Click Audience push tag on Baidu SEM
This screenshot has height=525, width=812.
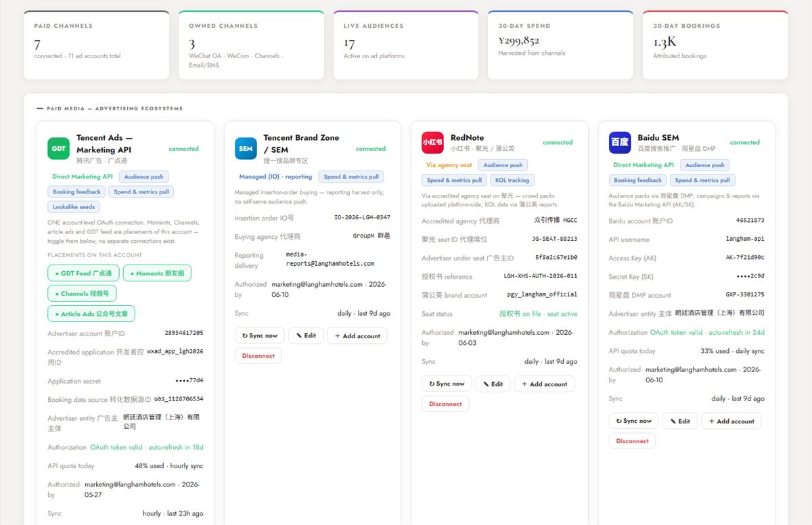coord(705,165)
